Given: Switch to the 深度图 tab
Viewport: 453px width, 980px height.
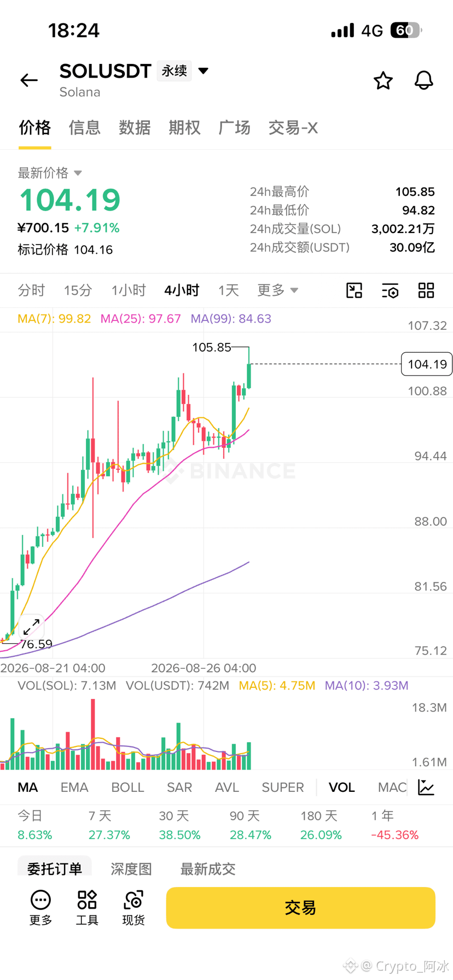Looking at the screenshot, I should [x=131, y=868].
